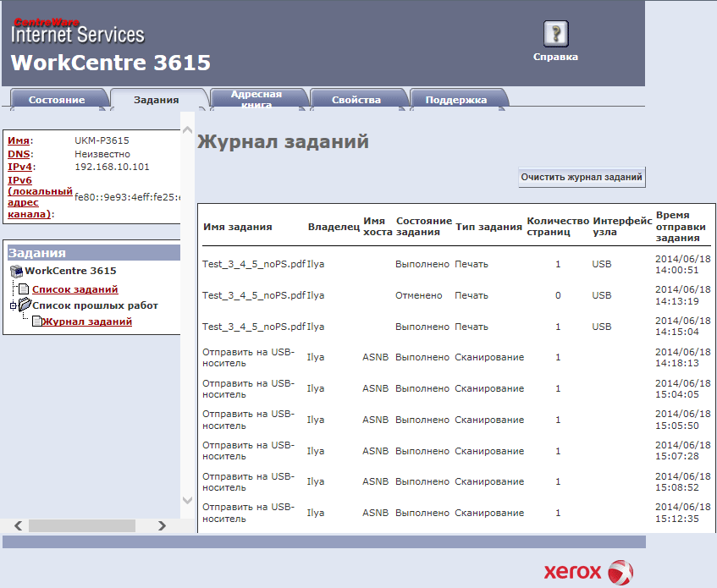The image size is (717, 588).
Task: Open the Журнал заданий tree link
Action: [87, 321]
